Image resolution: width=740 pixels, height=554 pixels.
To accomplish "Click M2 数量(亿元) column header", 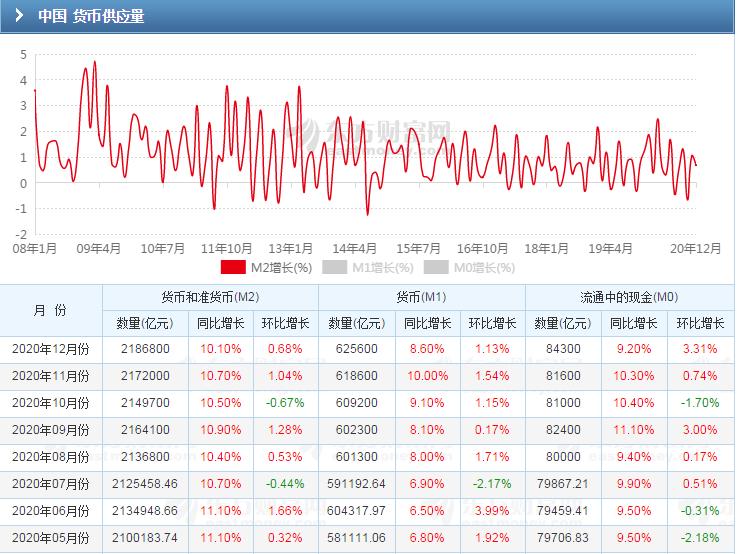I will coord(145,324).
